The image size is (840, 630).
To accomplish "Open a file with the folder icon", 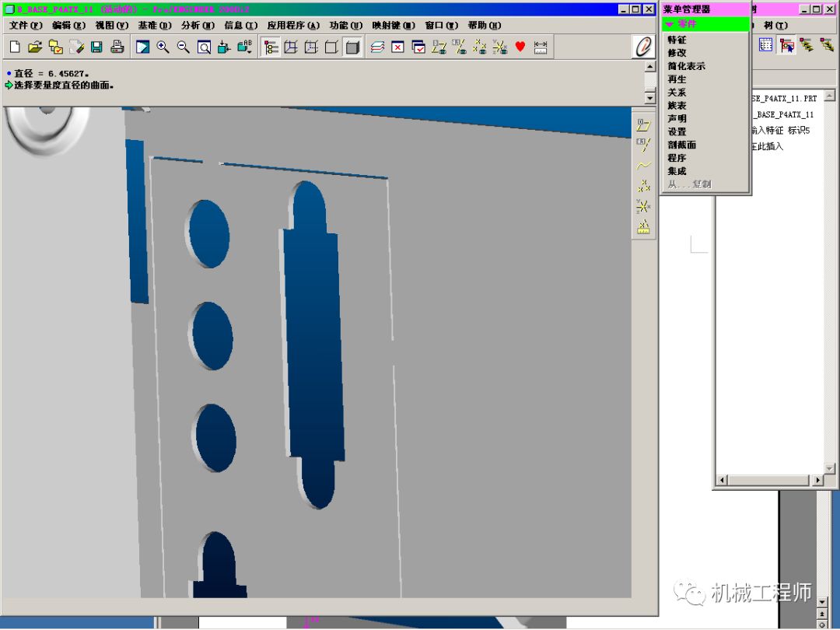I will [x=35, y=47].
